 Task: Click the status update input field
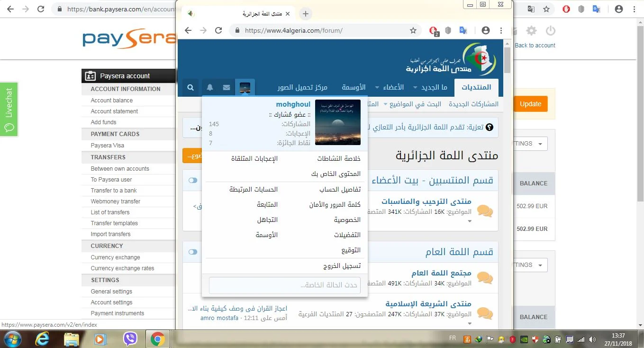284,285
